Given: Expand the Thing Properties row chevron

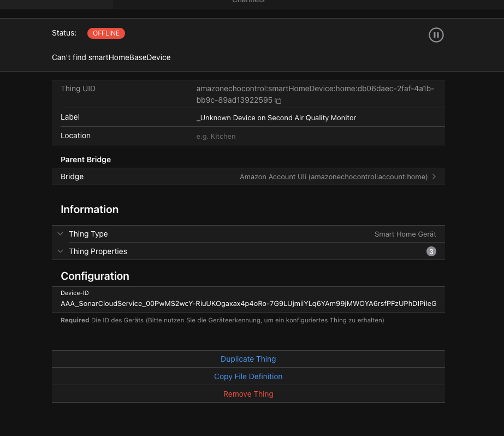Looking at the screenshot, I should pyautogui.click(x=60, y=251).
